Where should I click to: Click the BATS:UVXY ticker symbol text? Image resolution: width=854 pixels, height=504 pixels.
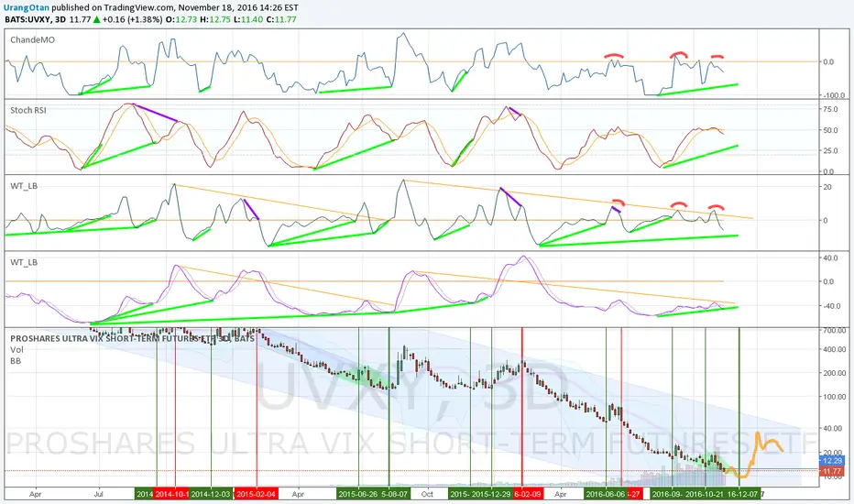point(28,19)
